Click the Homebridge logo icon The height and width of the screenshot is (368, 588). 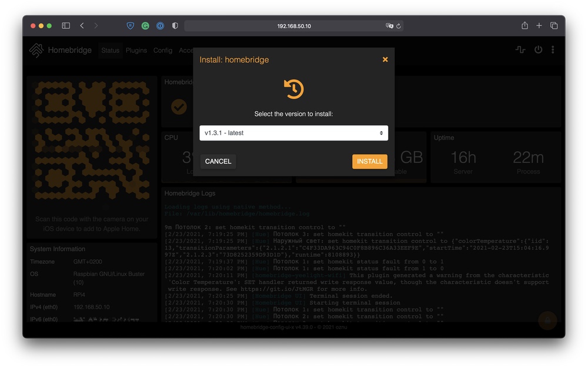tap(36, 50)
